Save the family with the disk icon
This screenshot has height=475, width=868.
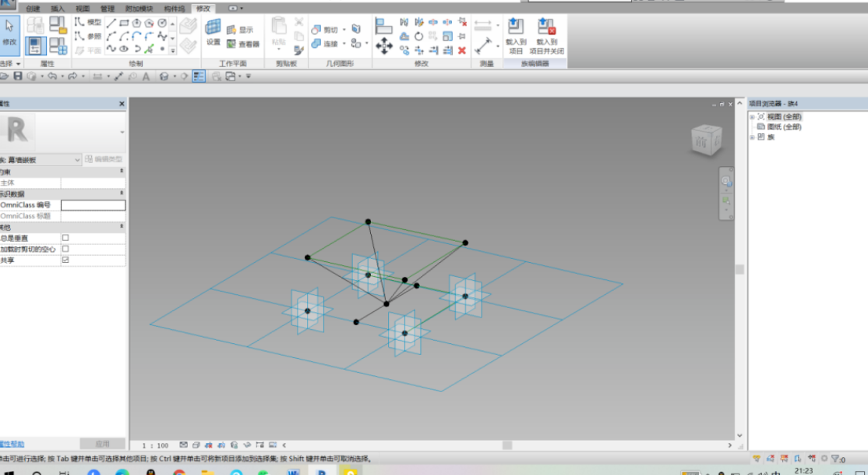pyautogui.click(x=18, y=76)
